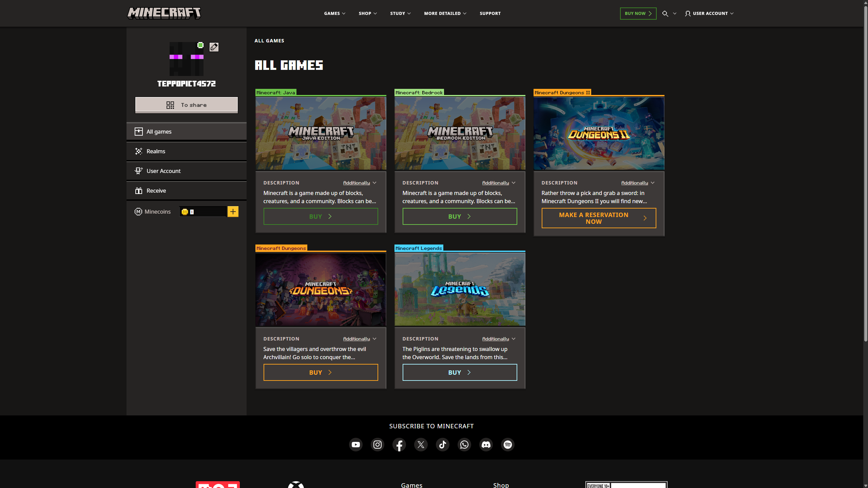Open Minecraft TikTok icon
The height and width of the screenshot is (488, 868).
pyautogui.click(x=442, y=445)
